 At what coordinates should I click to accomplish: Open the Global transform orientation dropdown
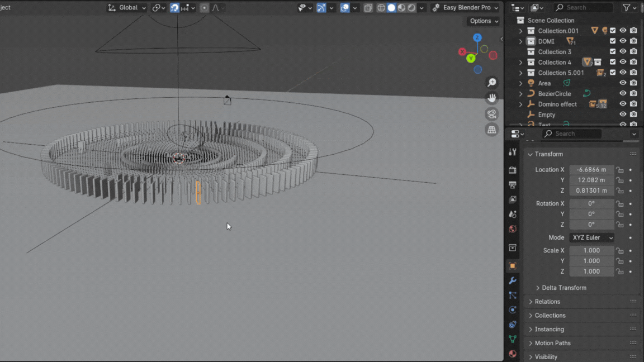tap(127, 8)
